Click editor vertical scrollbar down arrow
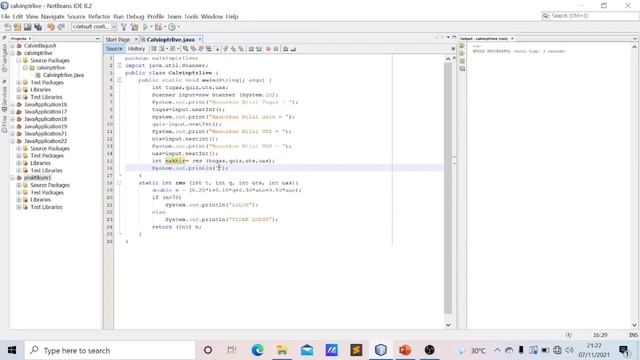The image size is (640, 360). 448,325
